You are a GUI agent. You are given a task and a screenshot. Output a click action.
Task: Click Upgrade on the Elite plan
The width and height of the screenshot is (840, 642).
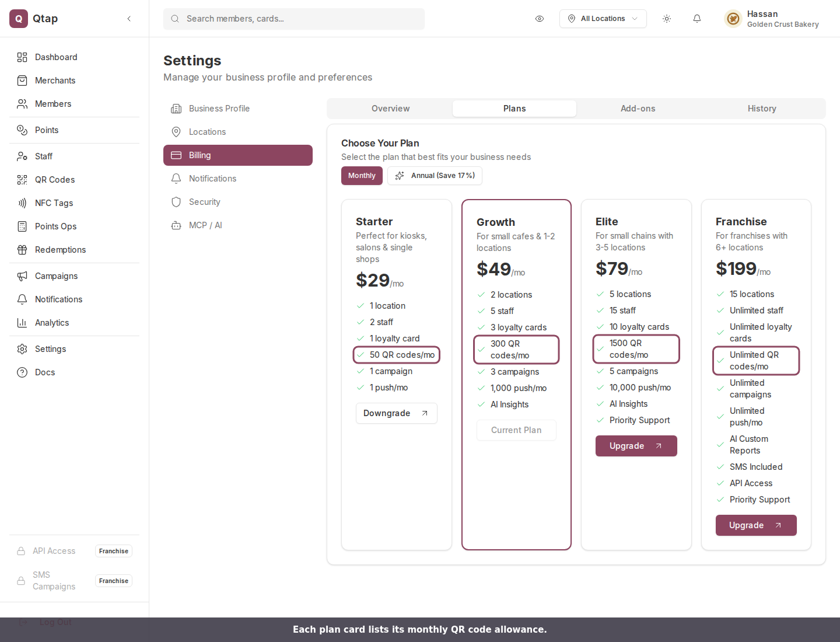pos(636,446)
